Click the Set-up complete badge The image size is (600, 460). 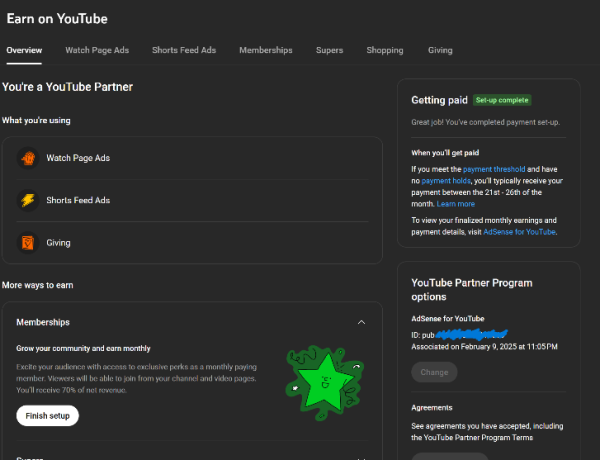[x=502, y=100]
